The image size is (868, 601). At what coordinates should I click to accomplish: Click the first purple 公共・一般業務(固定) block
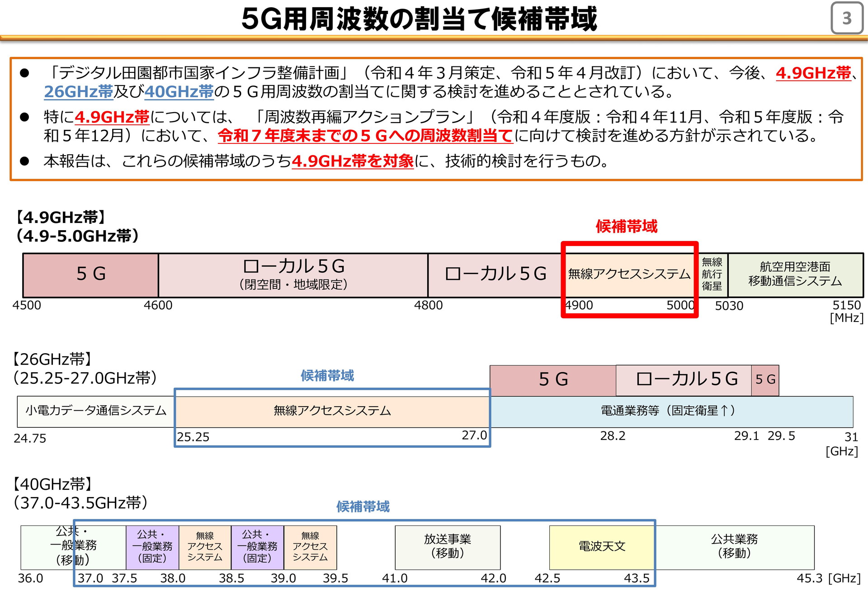(x=152, y=546)
